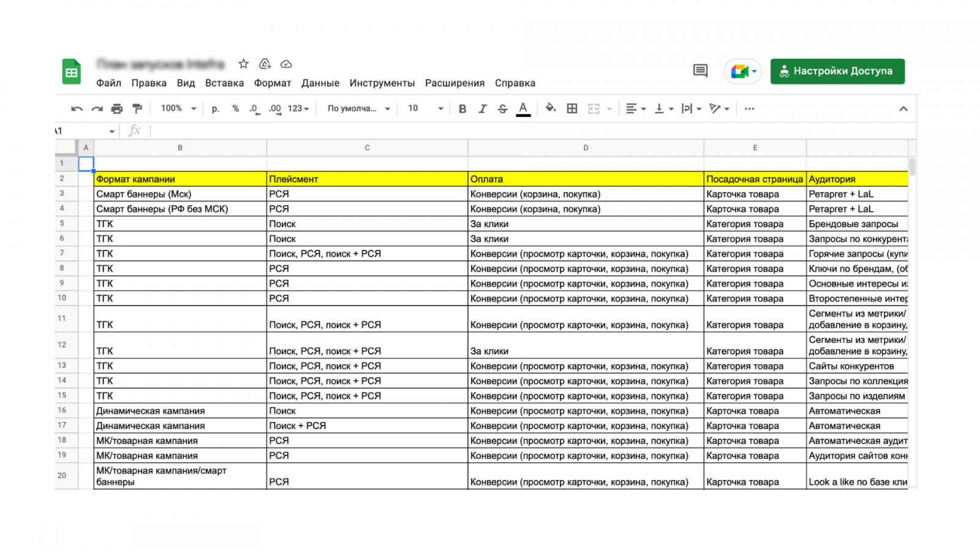The height and width of the screenshot is (551, 980).
Task: Expand the font family dropdown
Action: click(358, 108)
